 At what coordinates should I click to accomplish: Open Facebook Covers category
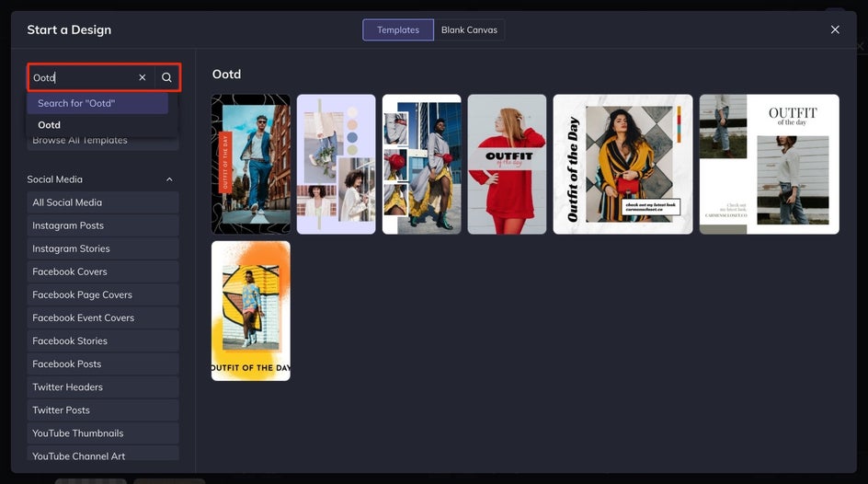[103, 271]
